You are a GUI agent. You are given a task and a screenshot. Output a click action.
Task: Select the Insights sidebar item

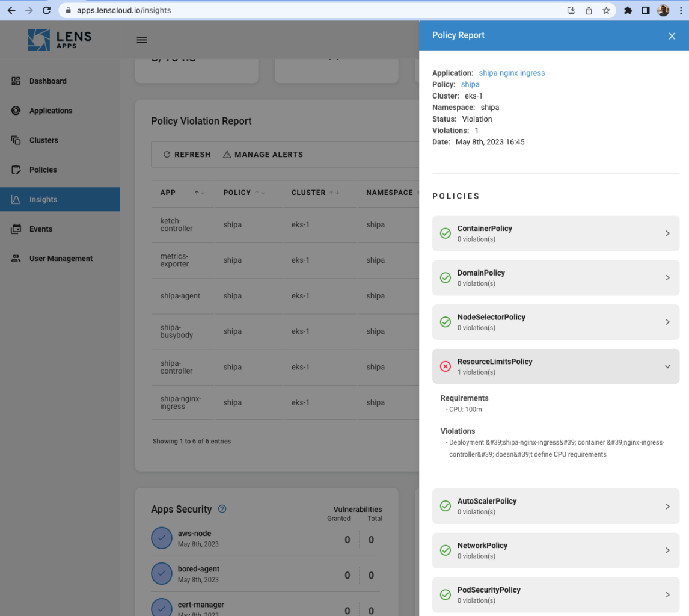coord(60,199)
